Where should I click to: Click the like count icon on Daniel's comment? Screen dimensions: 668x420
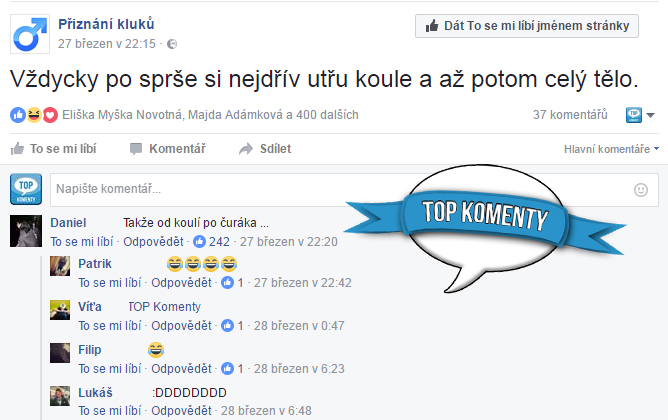click(x=199, y=242)
